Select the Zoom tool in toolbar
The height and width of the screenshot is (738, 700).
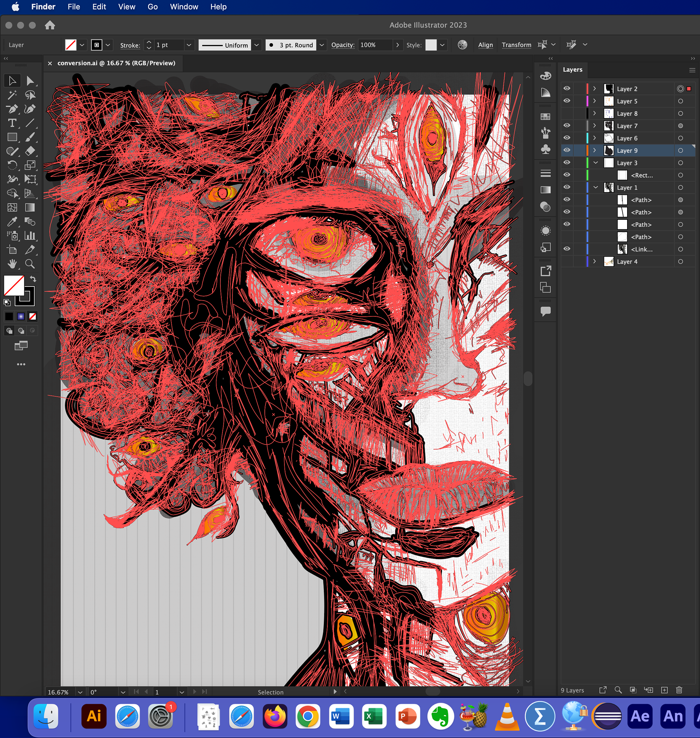click(30, 264)
